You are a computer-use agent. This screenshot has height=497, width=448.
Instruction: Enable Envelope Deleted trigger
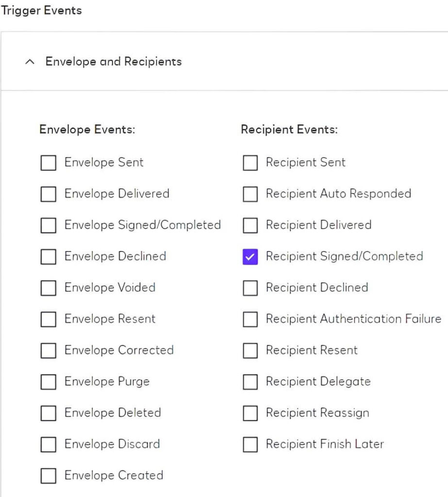[x=48, y=413]
